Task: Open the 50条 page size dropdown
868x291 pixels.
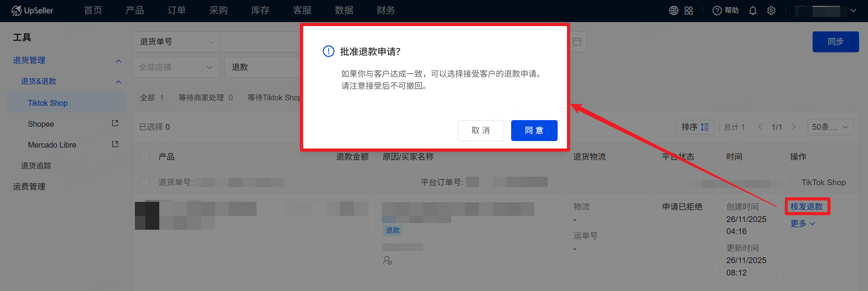Action: [x=830, y=127]
